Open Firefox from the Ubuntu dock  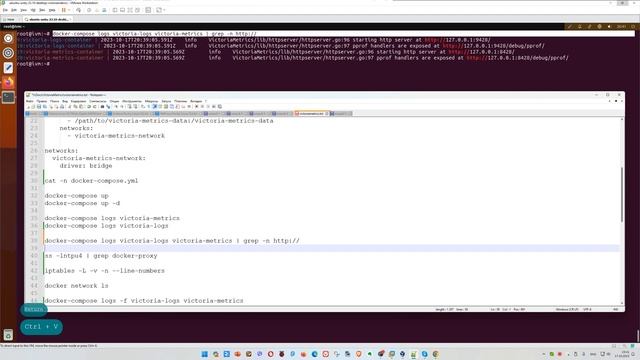pyautogui.click(x=8, y=83)
